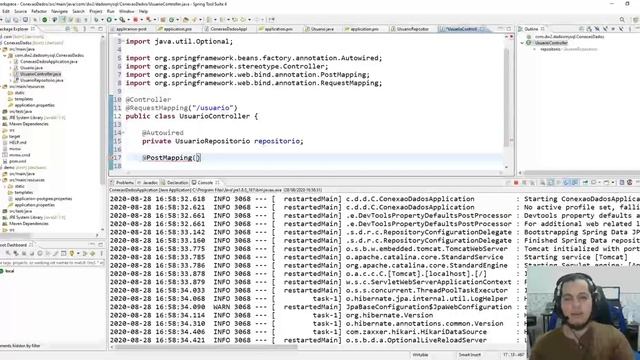Screen dimensions: 640x360
Task: Terminate the running app from Console toolbar
Action: coord(516,182)
